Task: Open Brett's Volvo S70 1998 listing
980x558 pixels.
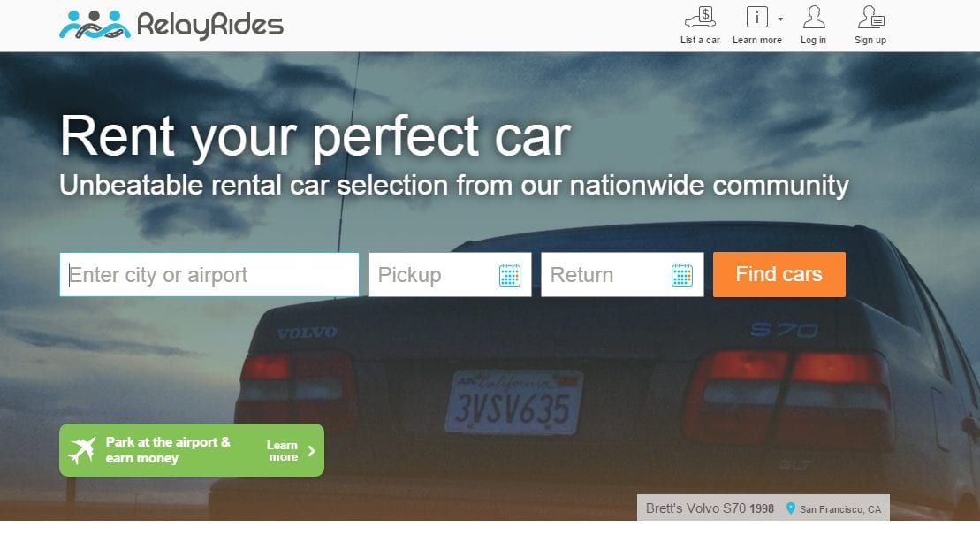Action: tap(710, 508)
